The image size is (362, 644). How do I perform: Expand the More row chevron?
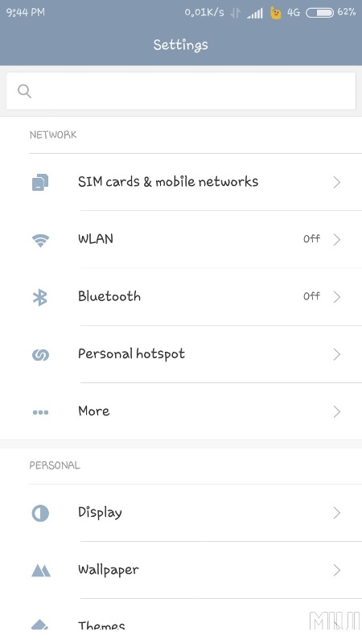point(337,411)
